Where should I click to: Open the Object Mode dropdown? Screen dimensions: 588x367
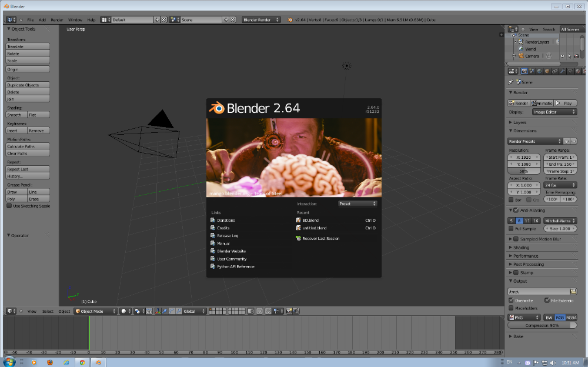click(x=96, y=311)
